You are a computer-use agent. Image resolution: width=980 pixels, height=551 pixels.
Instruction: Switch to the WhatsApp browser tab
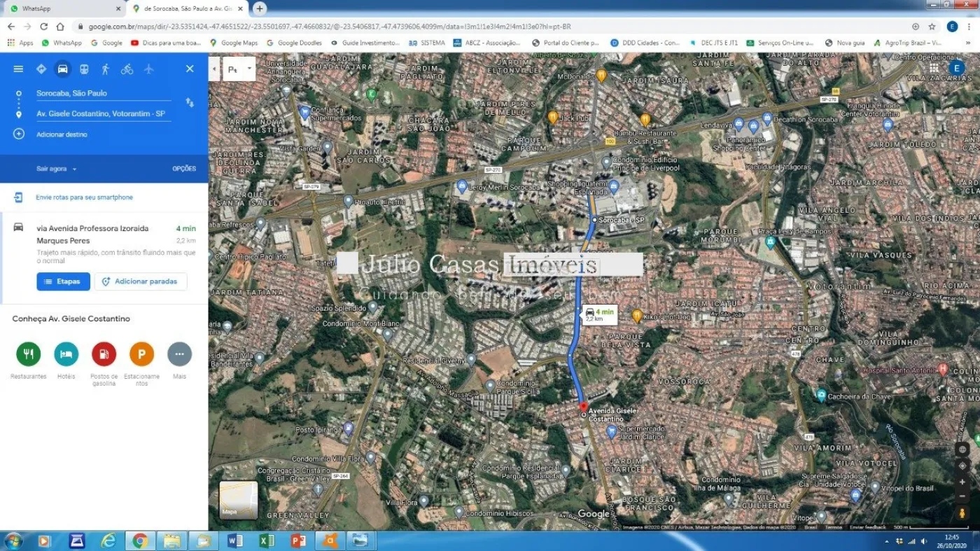(x=62, y=8)
